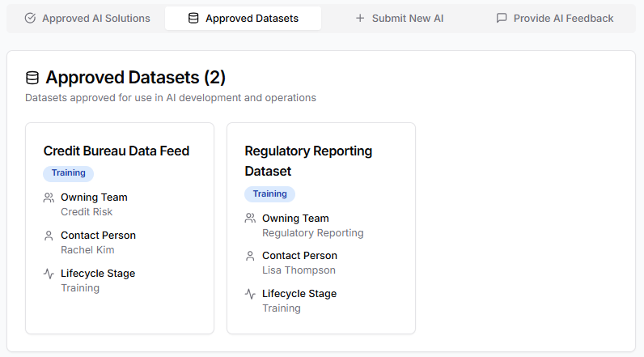This screenshot has width=644, height=357.
Task: Click the pulse icon in Regulatory Reporting card
Action: pyautogui.click(x=250, y=294)
